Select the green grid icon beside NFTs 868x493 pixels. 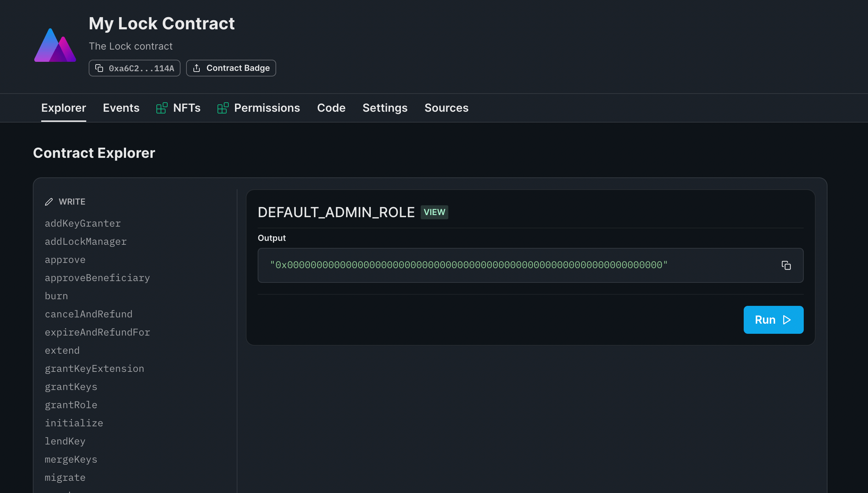[162, 108]
